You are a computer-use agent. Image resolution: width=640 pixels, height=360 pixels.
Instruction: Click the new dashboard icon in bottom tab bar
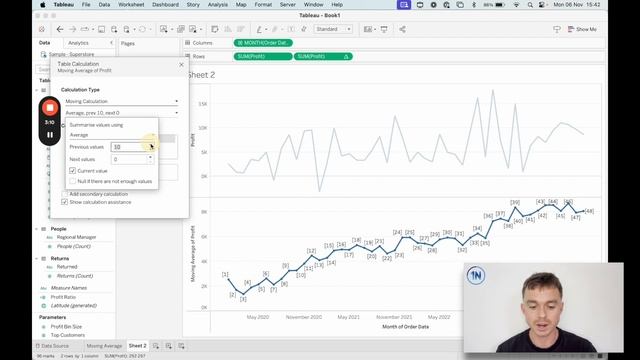click(x=169, y=346)
